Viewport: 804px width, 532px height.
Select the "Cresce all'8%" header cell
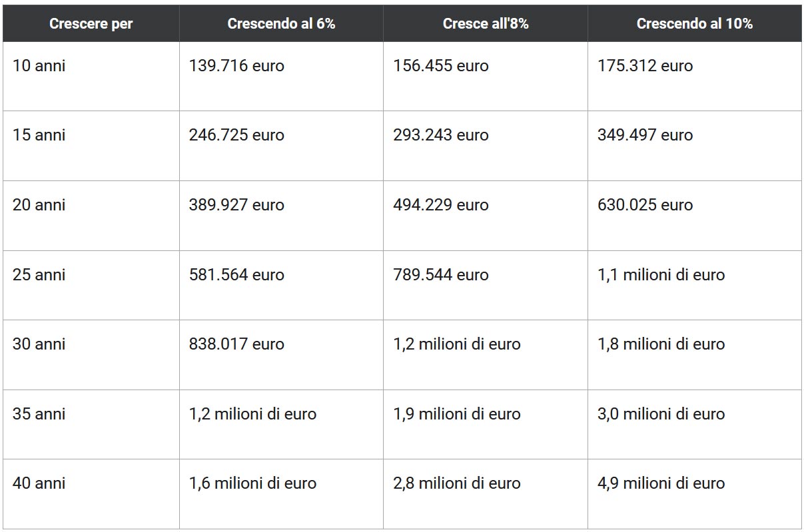486,24
